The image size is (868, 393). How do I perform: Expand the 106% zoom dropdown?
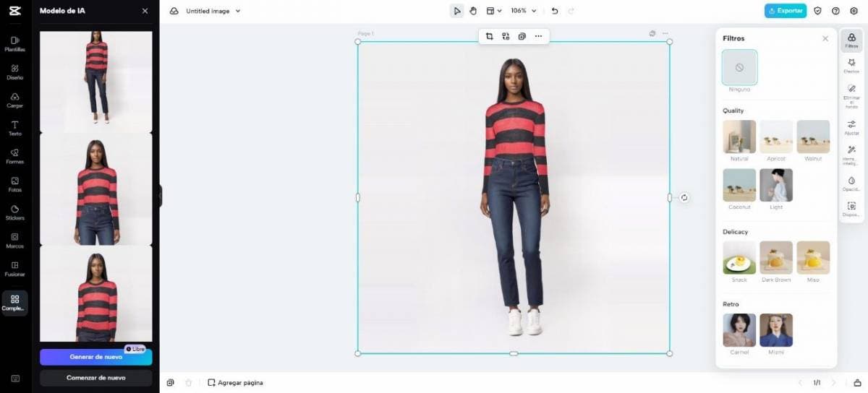(524, 11)
